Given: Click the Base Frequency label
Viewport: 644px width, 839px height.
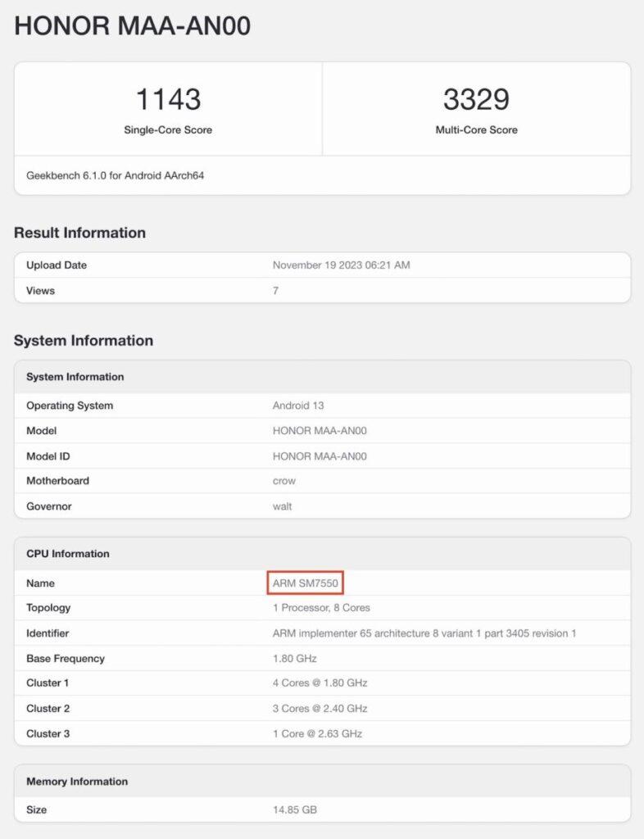Looking at the screenshot, I should [x=66, y=659].
